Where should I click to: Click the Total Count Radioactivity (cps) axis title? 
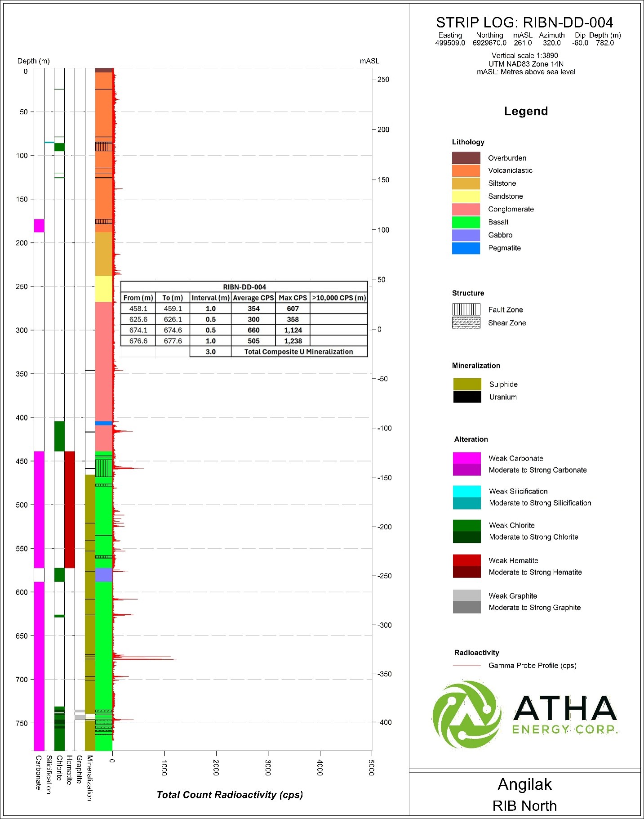tap(230, 795)
